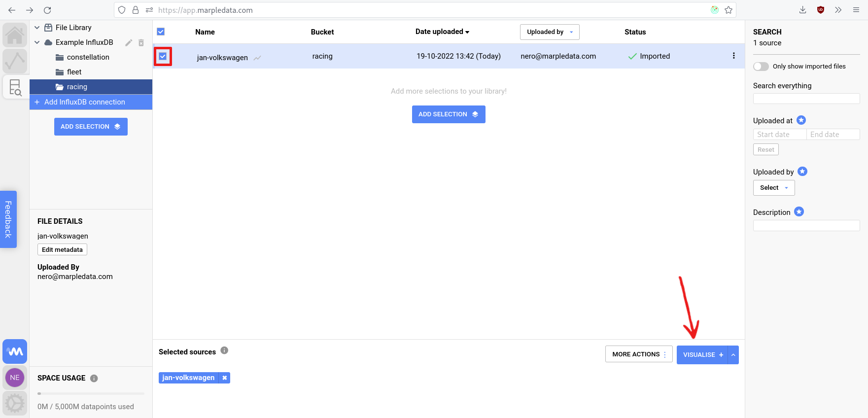Show the Selected sources info icon
The height and width of the screenshot is (418, 868).
click(224, 350)
